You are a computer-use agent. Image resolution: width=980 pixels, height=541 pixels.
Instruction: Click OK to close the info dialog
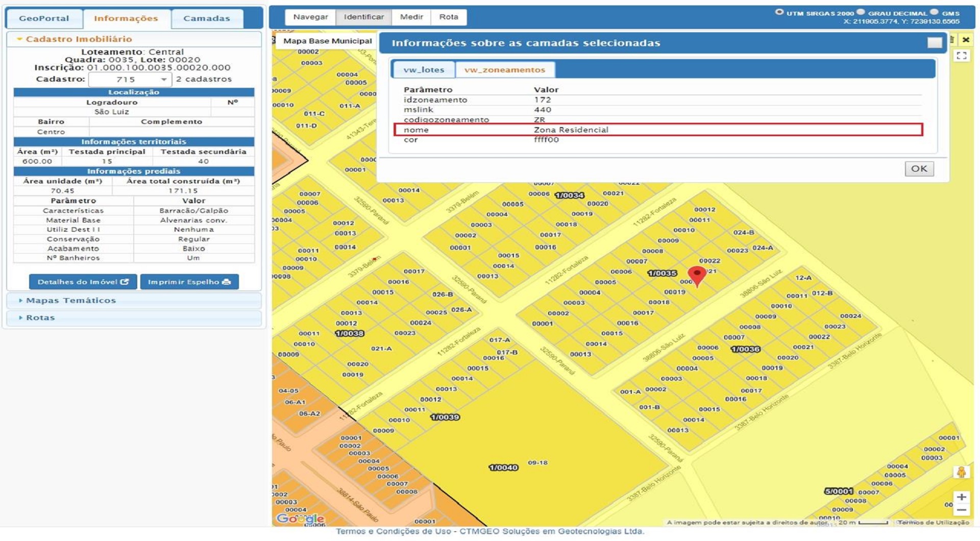point(919,169)
